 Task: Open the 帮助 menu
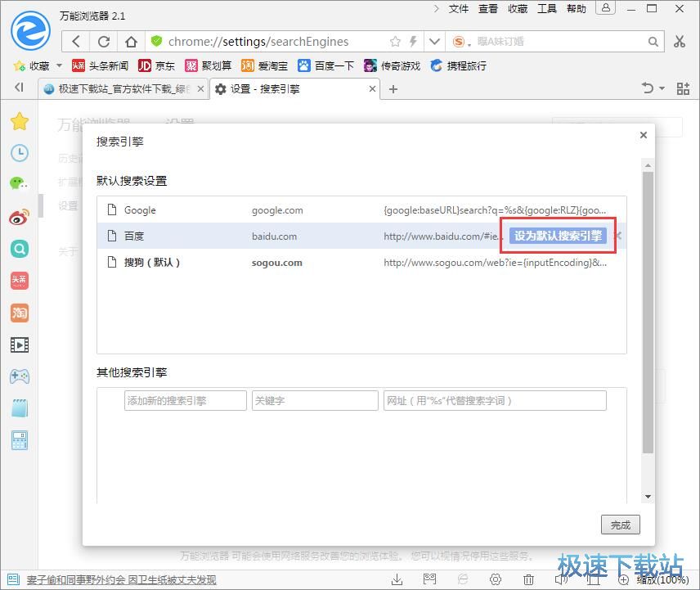pos(577,9)
